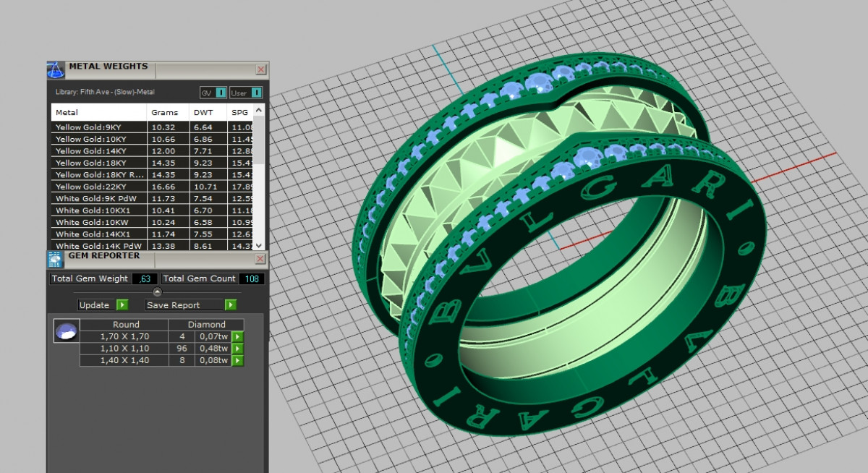Toggle the GV switch
The image size is (868, 473).
point(221,93)
